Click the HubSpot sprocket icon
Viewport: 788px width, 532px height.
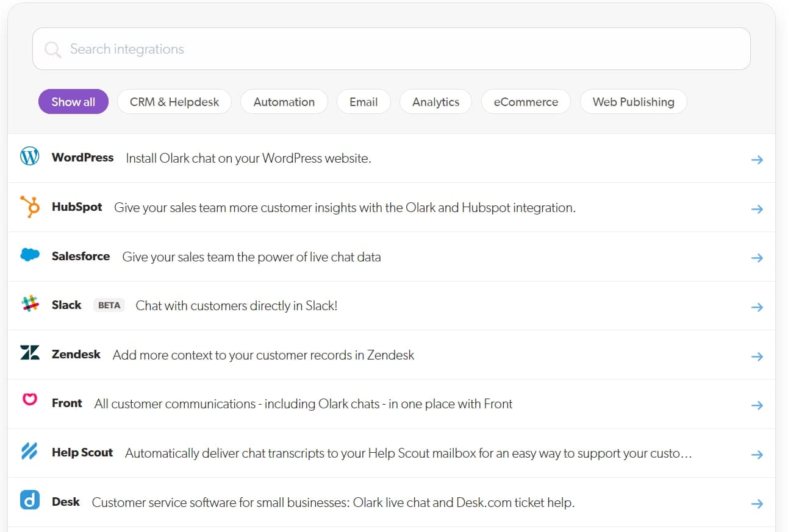pos(29,207)
